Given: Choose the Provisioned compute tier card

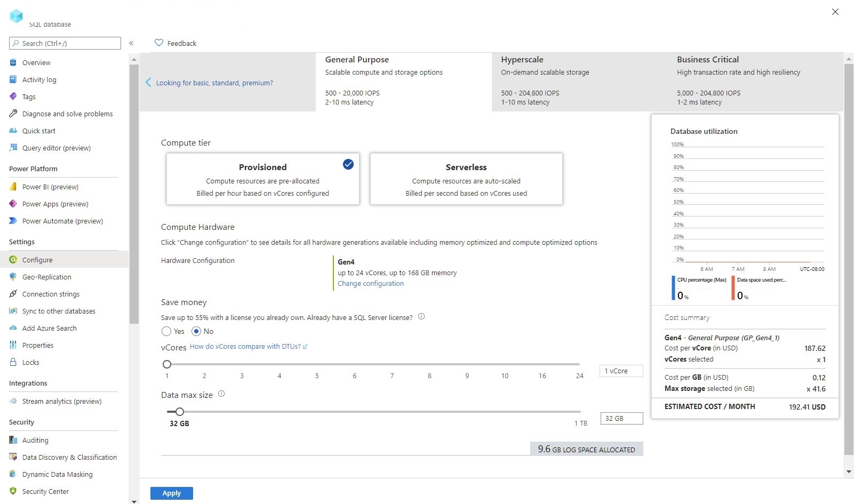Looking at the screenshot, I should click(263, 179).
